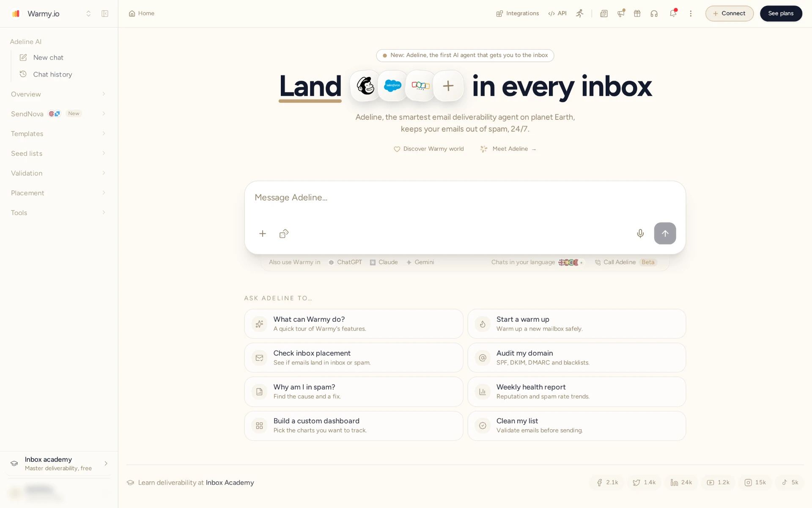812x508 pixels.
Task: Select the Start a warm up suggestion
Action: tap(576, 324)
